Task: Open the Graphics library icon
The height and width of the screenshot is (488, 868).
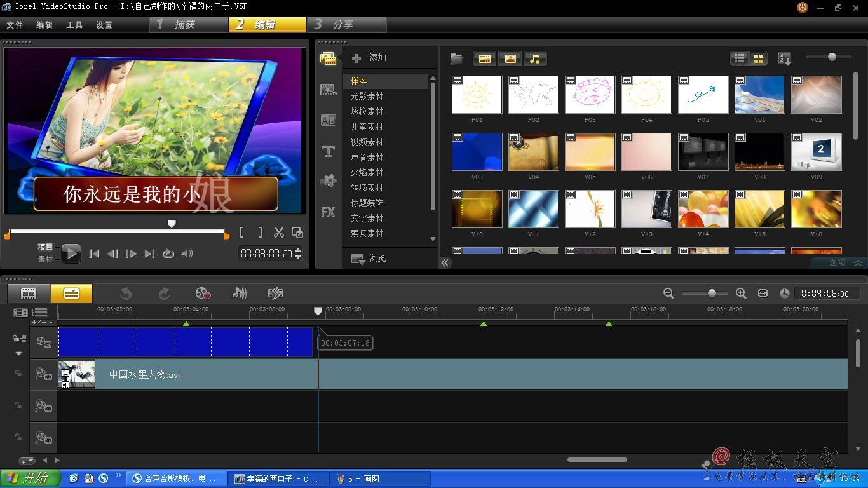Action: point(329,181)
